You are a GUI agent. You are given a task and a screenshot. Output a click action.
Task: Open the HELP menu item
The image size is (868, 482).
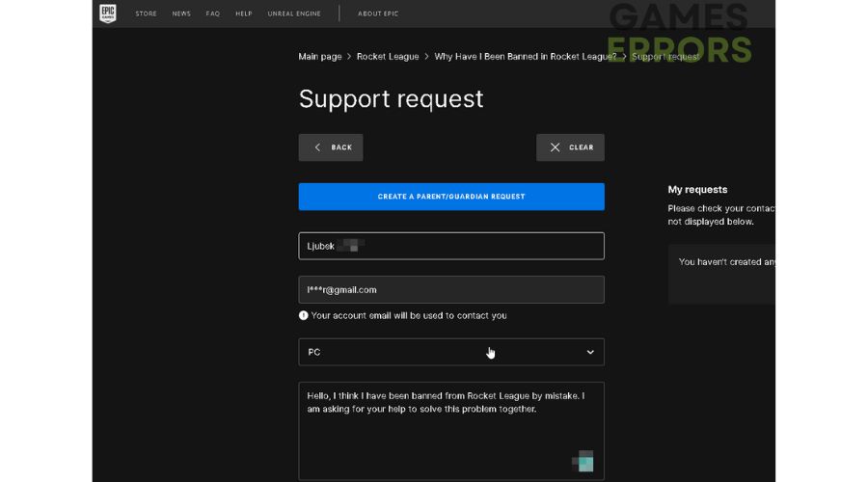[x=244, y=13]
